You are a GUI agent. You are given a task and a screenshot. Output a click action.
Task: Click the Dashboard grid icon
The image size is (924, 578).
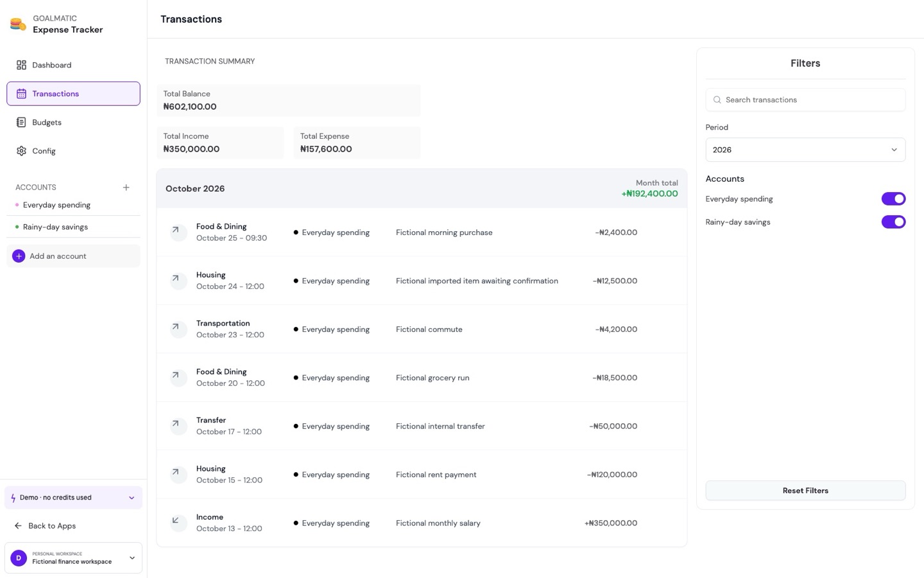coord(21,65)
